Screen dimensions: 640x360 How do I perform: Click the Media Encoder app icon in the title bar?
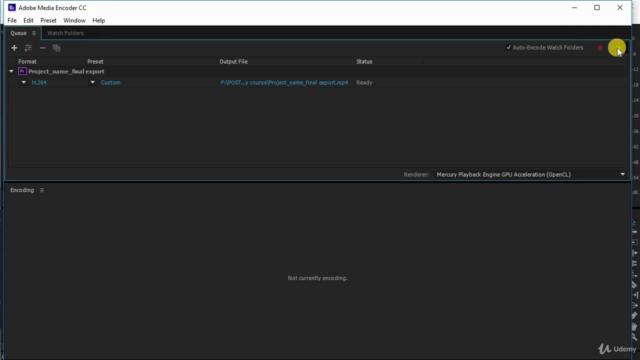12,7
